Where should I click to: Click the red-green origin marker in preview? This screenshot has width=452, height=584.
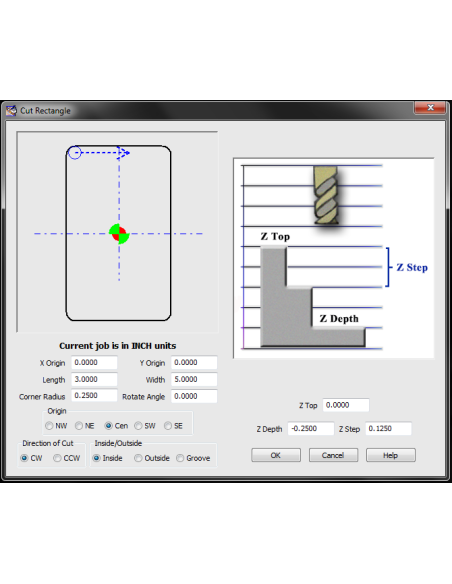pyautogui.click(x=119, y=234)
